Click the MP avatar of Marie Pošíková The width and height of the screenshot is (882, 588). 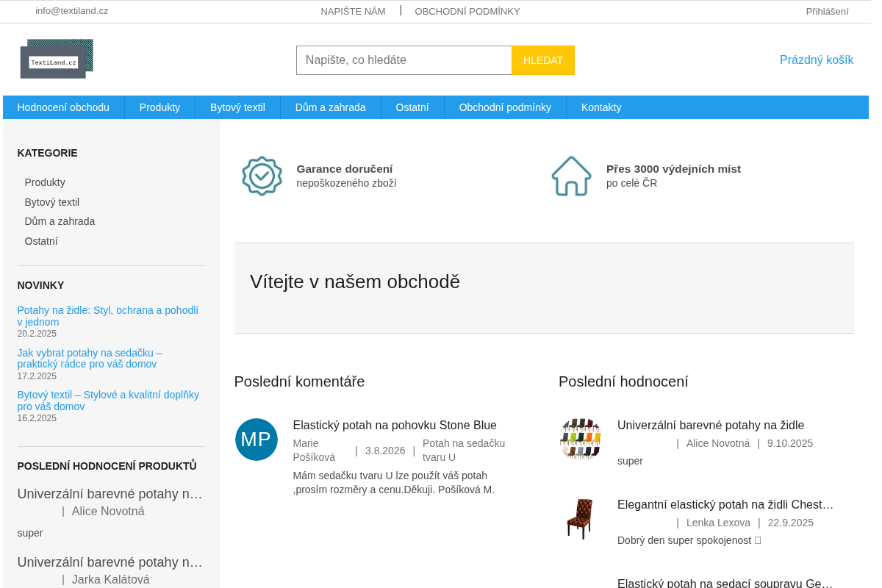(257, 440)
